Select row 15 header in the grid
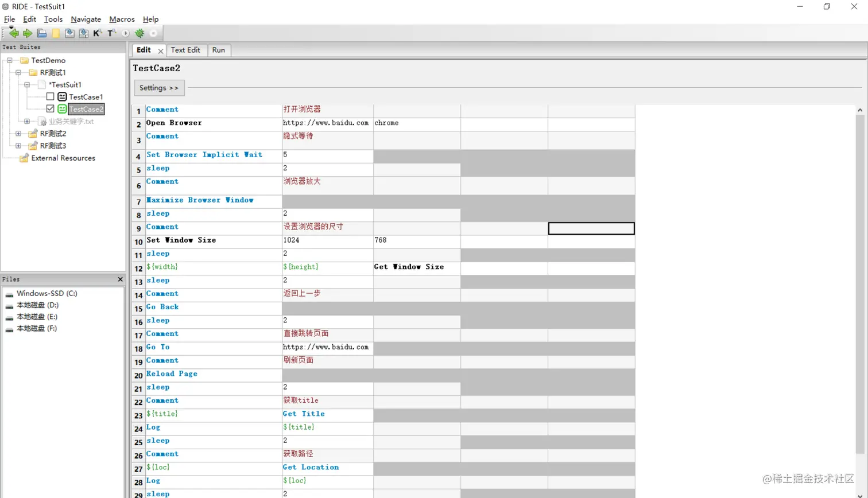868x498 pixels. click(x=138, y=309)
